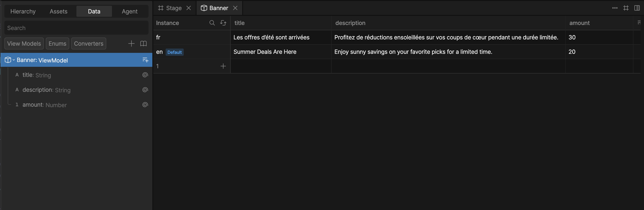The image size is (644, 210).
Task: Filter by Enums
Action: (57, 43)
